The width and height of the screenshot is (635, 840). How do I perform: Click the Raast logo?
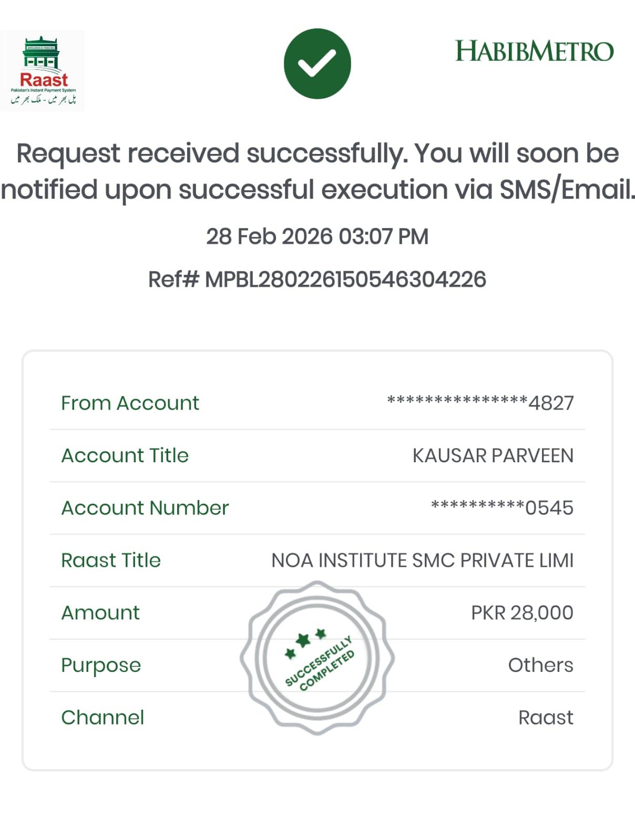click(x=43, y=71)
